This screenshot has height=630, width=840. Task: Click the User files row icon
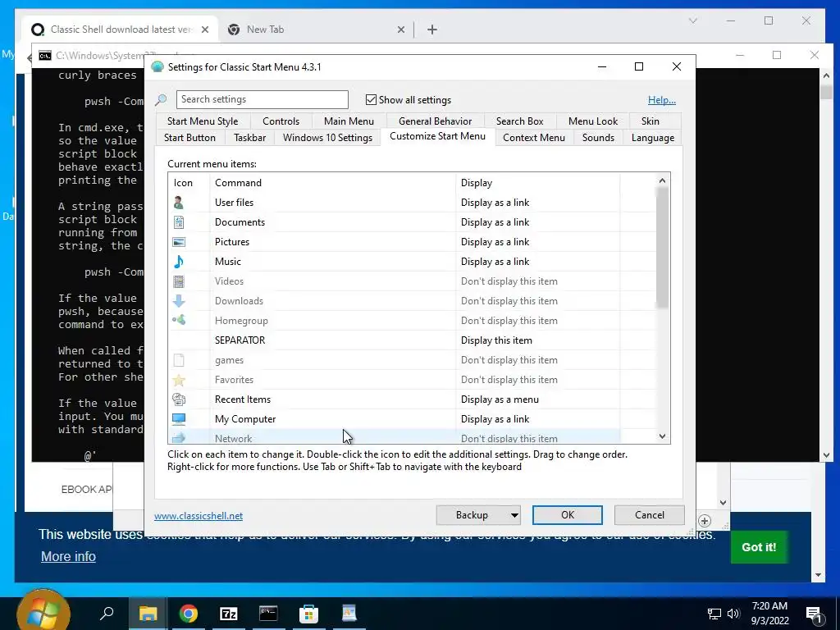click(178, 203)
